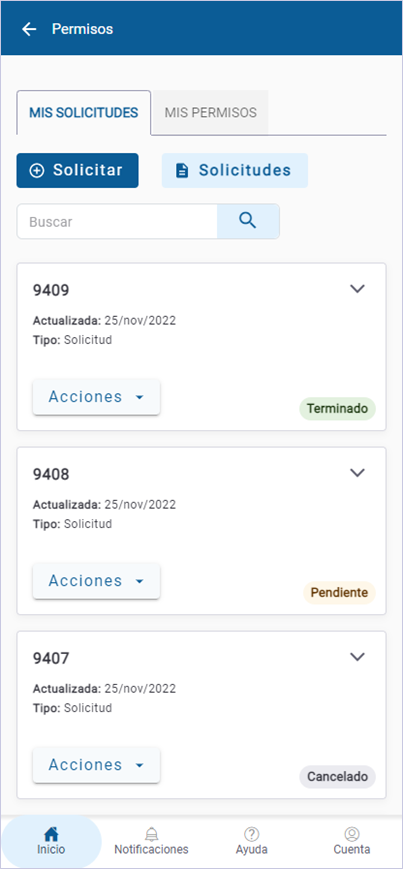Click the Terminado status badge

[338, 409]
